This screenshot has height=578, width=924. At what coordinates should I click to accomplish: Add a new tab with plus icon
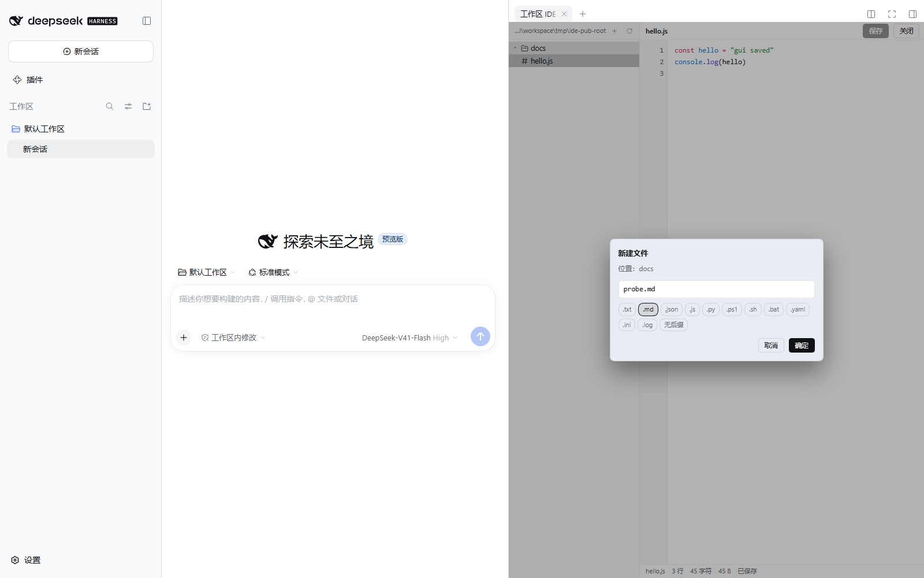click(583, 14)
